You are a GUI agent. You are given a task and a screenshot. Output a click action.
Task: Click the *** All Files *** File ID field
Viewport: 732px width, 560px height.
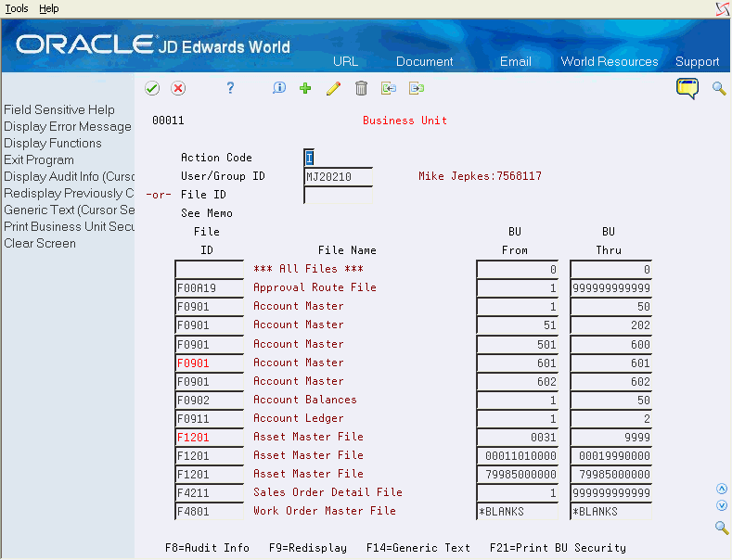tap(209, 269)
